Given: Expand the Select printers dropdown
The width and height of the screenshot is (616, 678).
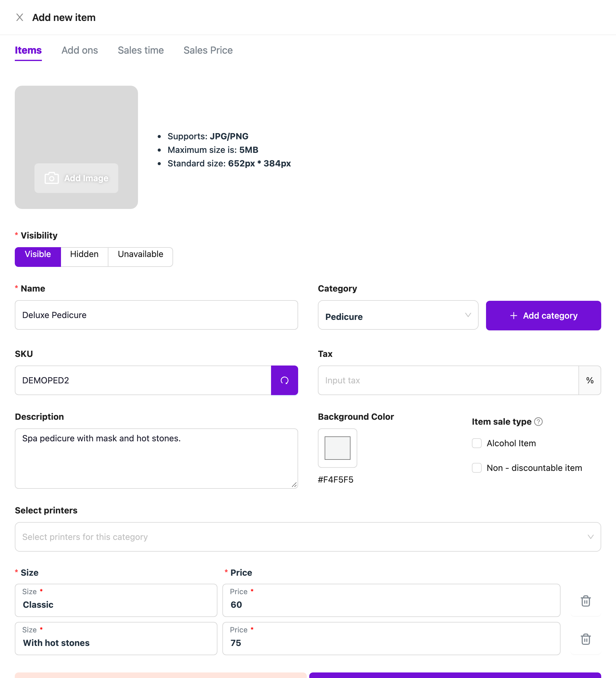Looking at the screenshot, I should coord(308,537).
